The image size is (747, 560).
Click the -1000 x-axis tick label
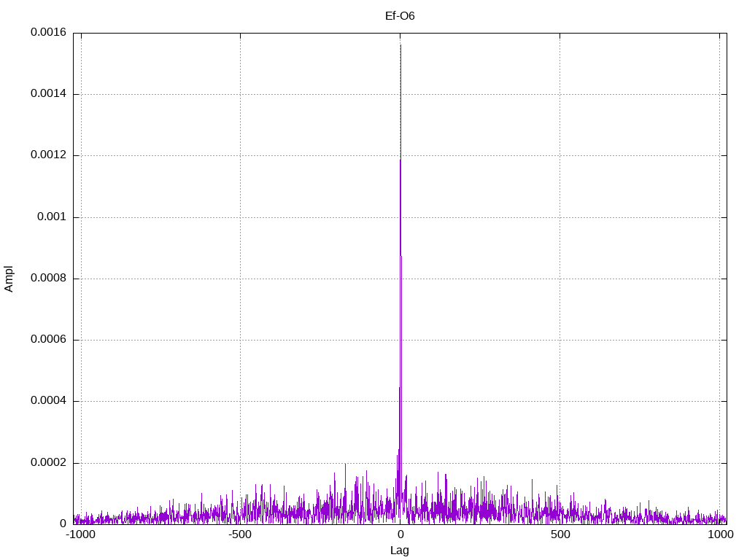tap(81, 534)
